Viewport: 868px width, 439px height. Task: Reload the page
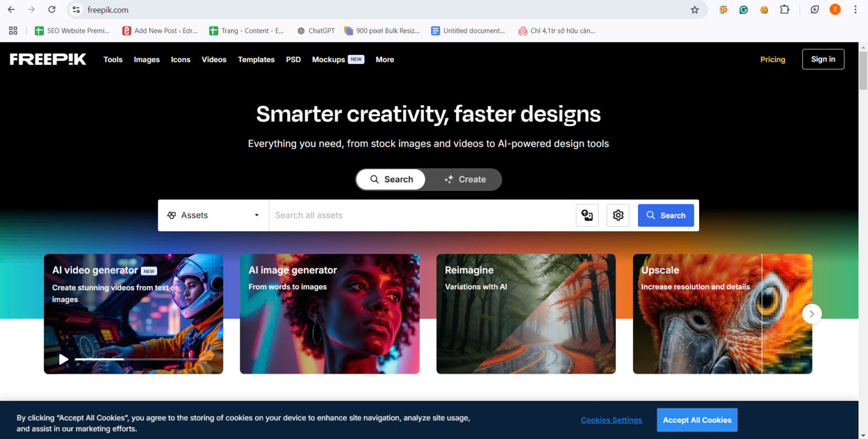coord(51,10)
